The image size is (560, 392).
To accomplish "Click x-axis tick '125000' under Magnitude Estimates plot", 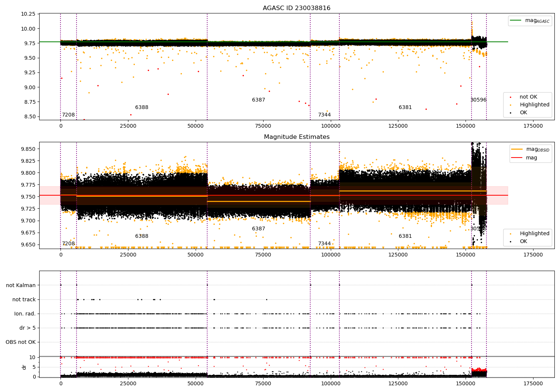I will [398, 255].
